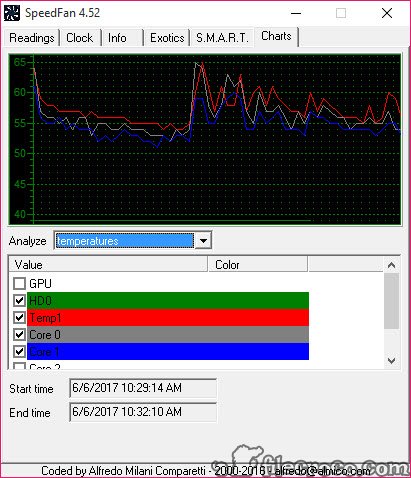Switch to the Readings tab
The width and height of the screenshot is (411, 478).
(32, 38)
